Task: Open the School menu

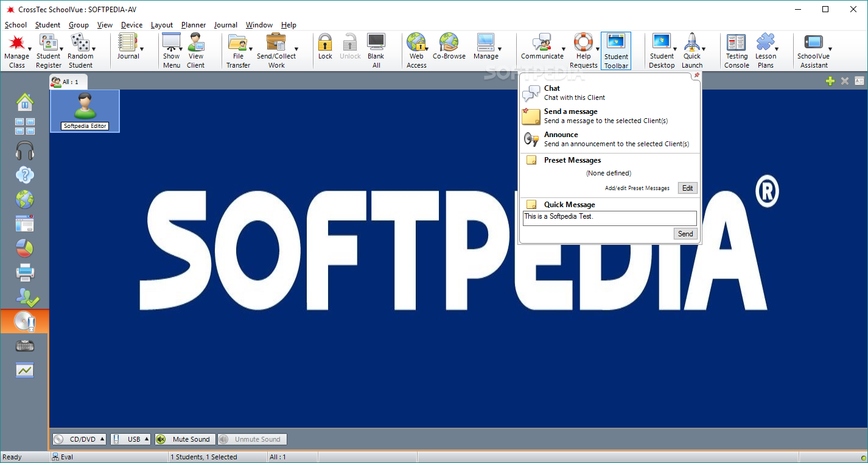Action: 16,25
